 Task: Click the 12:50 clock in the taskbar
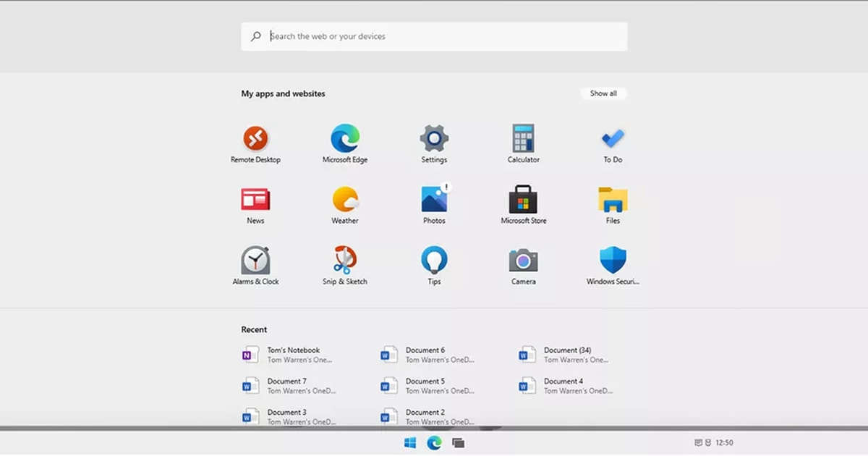click(x=724, y=443)
